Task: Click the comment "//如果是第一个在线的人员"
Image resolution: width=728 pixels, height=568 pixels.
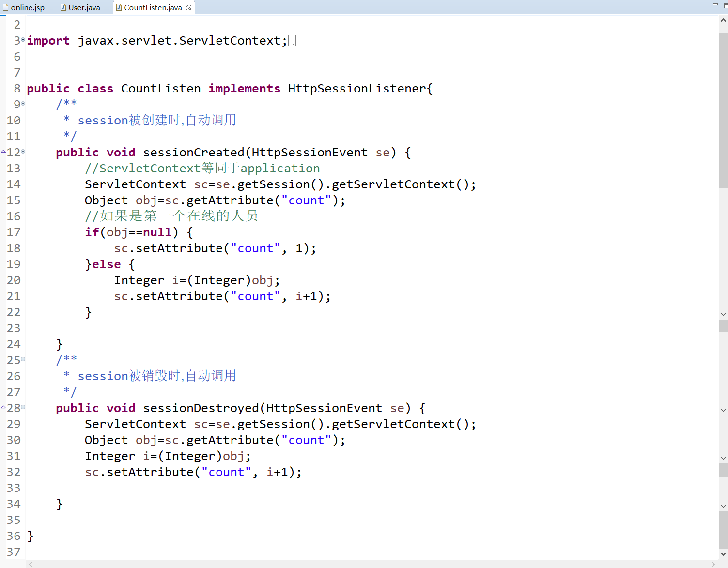Action: coord(171,216)
